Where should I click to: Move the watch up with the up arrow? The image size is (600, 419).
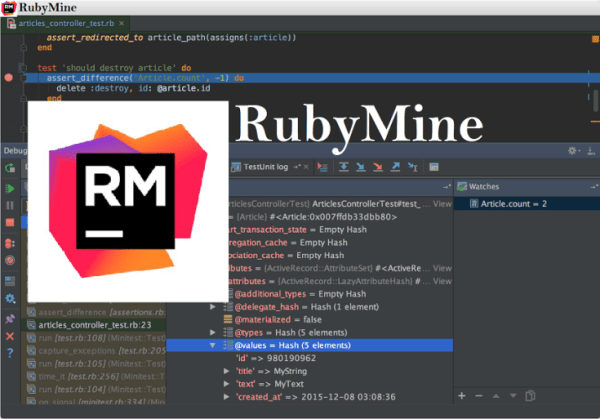496,396
